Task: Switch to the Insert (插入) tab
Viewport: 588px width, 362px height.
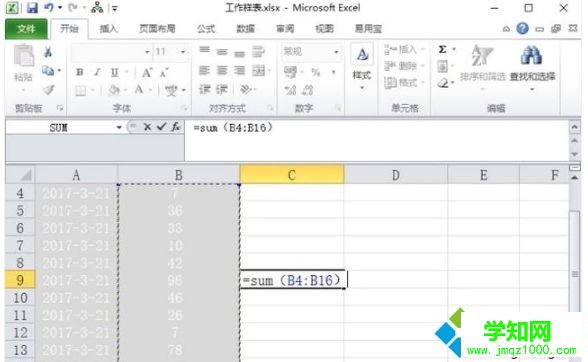Action: coord(108,29)
